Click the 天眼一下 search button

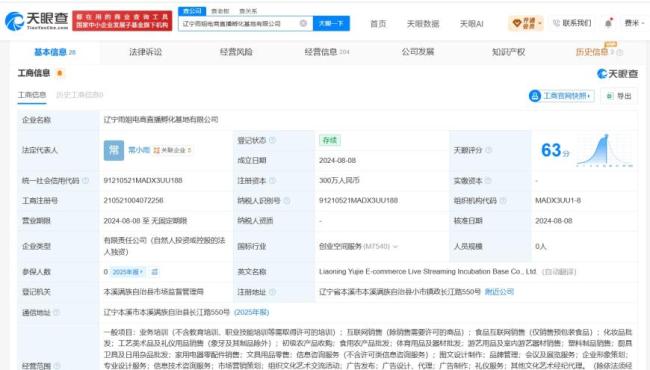(x=331, y=24)
